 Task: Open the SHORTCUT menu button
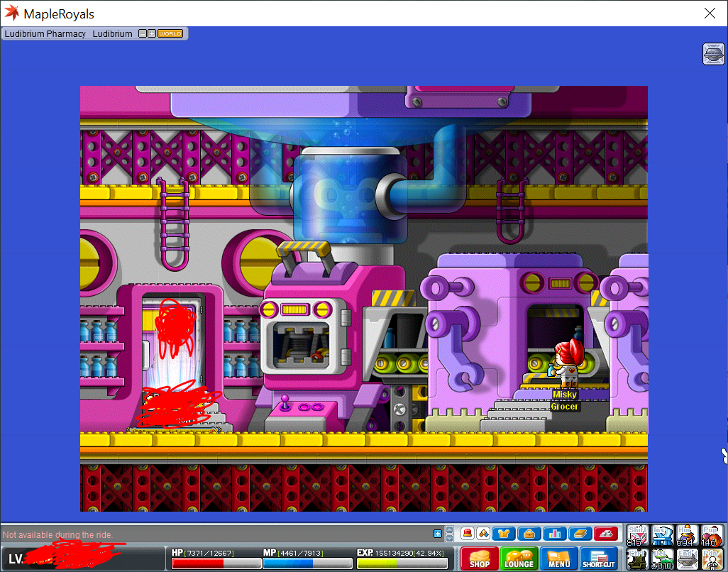pyautogui.click(x=599, y=559)
